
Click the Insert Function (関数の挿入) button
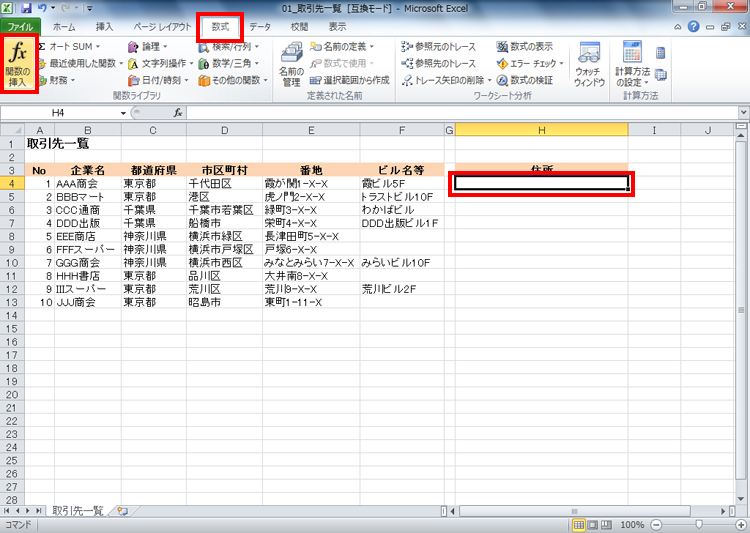(x=18, y=64)
